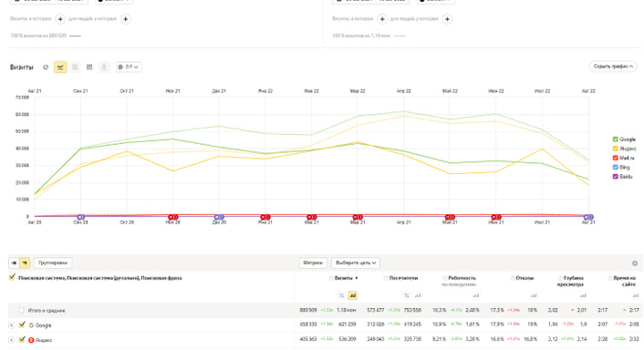Uncheck the Яндекс table row checkbox

click(x=22, y=340)
